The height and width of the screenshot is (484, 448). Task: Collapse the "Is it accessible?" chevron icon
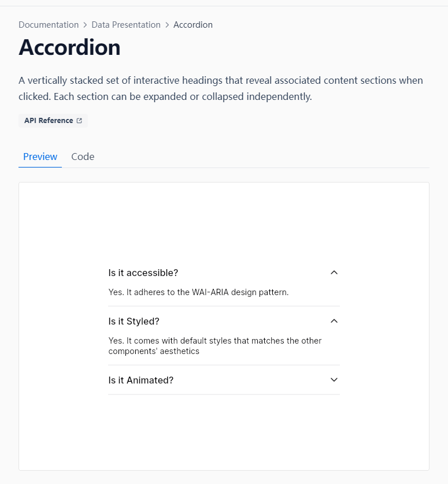click(334, 273)
